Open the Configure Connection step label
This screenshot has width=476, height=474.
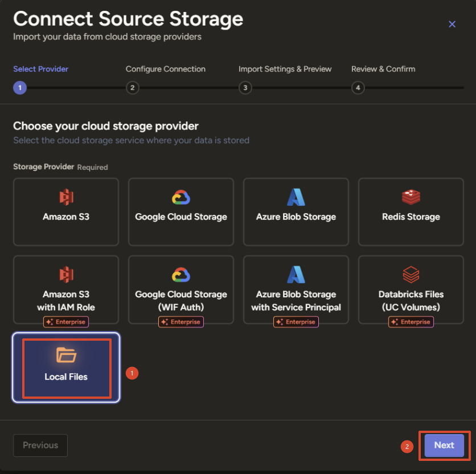coord(166,69)
